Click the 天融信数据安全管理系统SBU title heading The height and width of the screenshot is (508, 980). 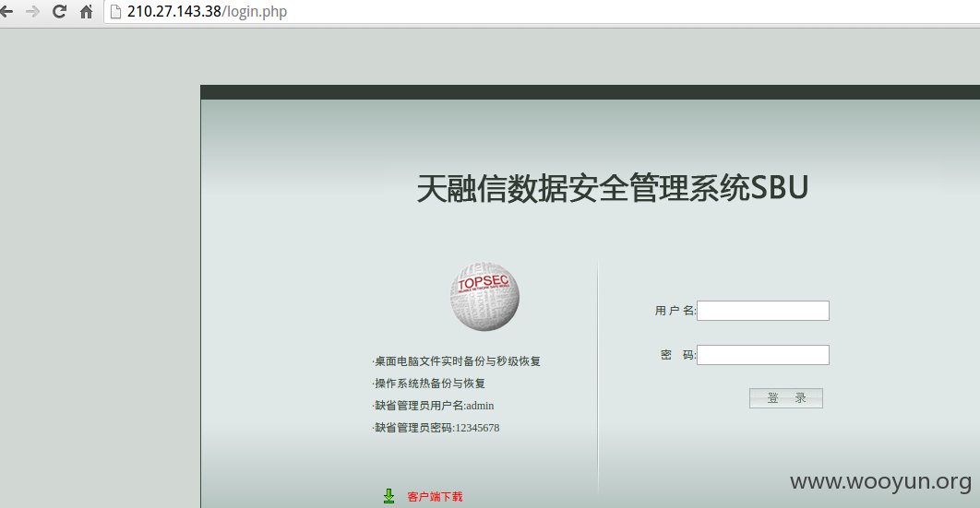tap(613, 188)
